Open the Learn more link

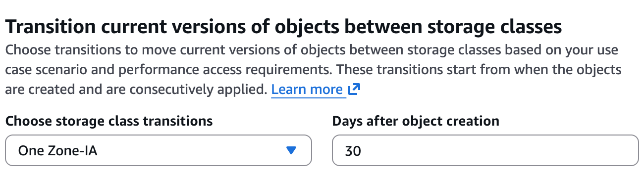pyautogui.click(x=307, y=90)
